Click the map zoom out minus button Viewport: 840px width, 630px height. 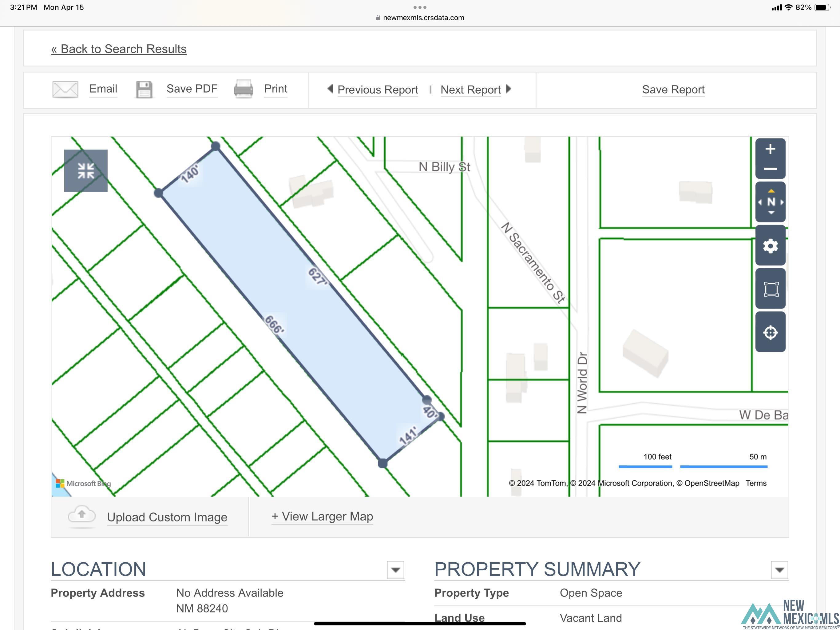[x=770, y=169]
